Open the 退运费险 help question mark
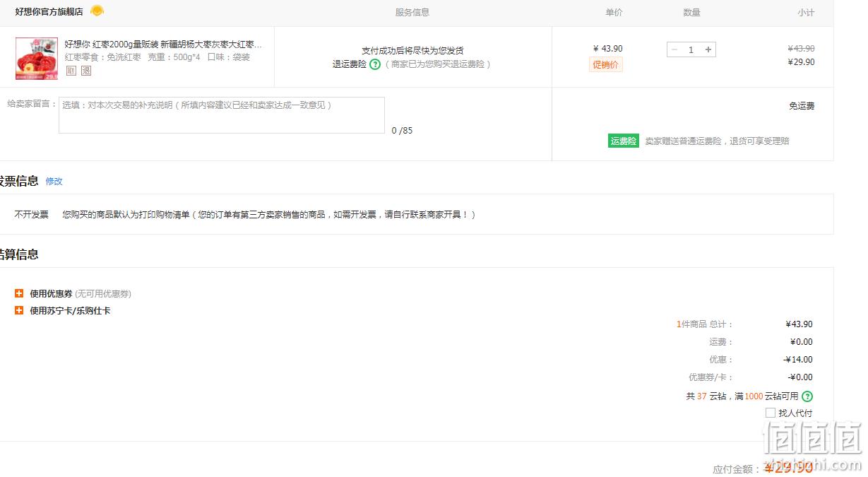This screenshot has width=868, height=477. point(375,64)
